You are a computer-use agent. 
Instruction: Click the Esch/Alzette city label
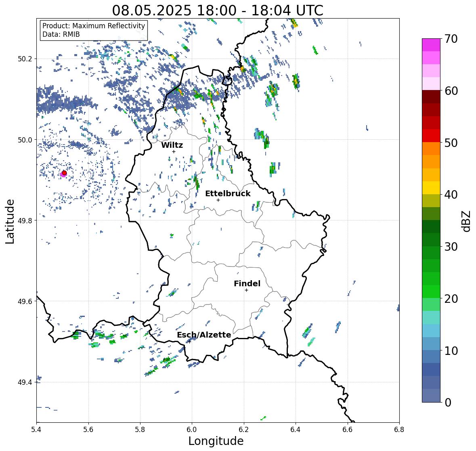coord(204,335)
